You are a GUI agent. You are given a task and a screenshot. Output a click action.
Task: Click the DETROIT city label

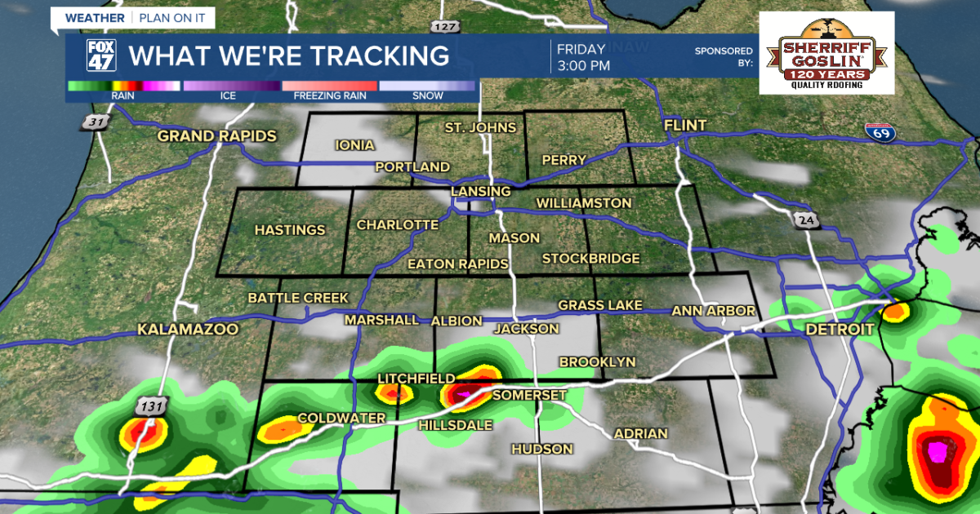[x=840, y=330]
